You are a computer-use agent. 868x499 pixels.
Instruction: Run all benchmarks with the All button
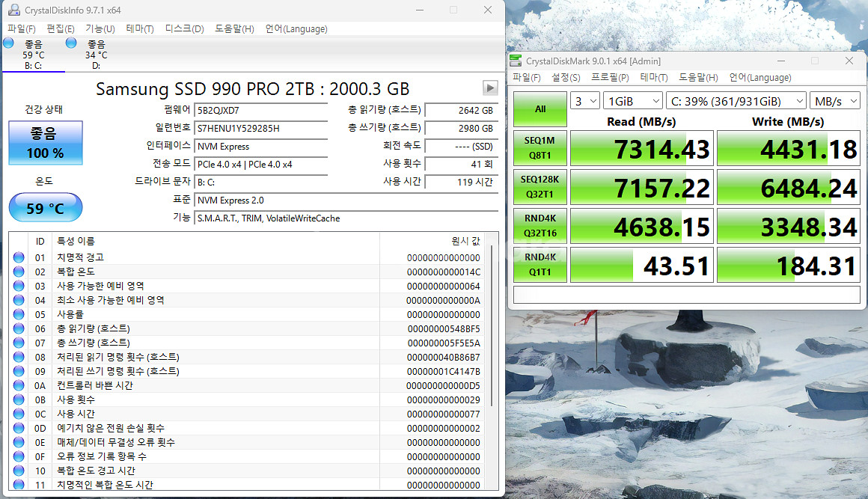(540, 108)
